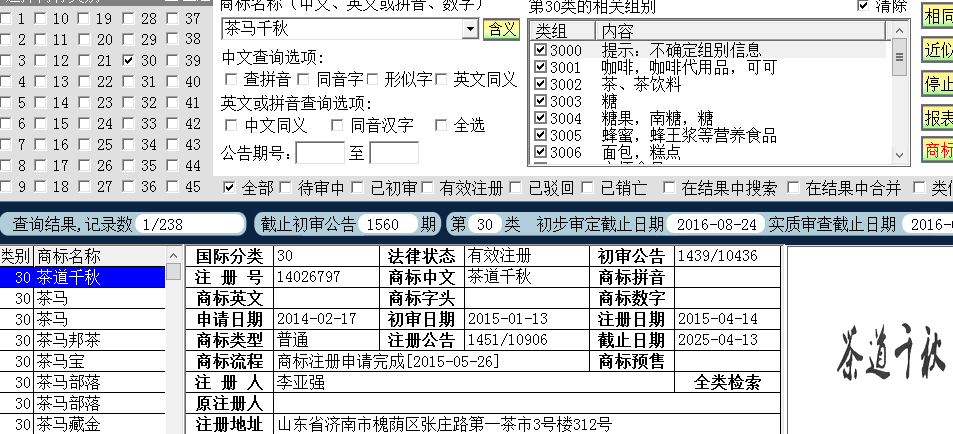Click the 1451/10906 registration notice value
This screenshot has height=434, width=953.
(x=507, y=340)
